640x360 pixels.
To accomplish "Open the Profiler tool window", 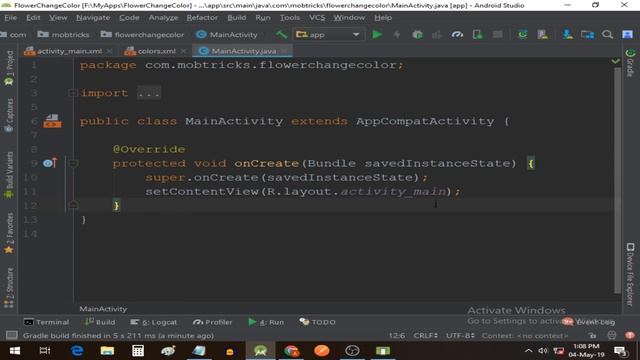I will pos(213,322).
